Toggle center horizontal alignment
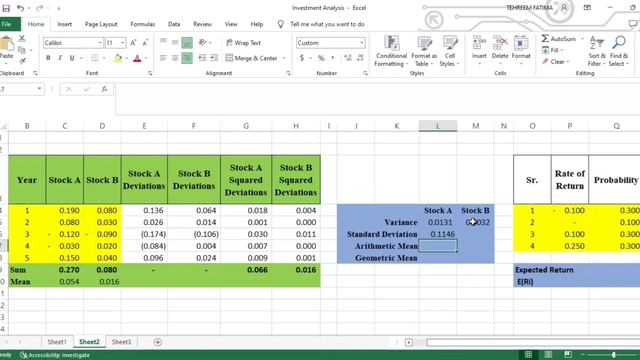Image resolution: width=640 pixels, height=360 pixels. tap(175, 58)
